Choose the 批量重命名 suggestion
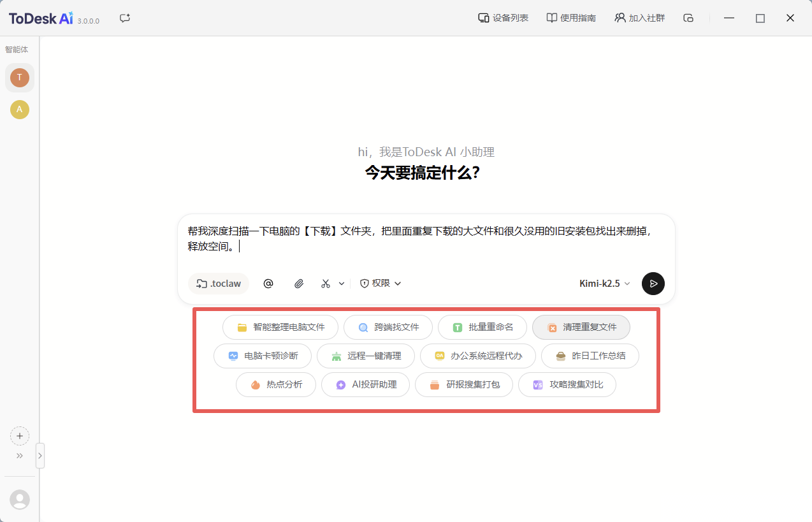The image size is (812, 522). tap(482, 327)
